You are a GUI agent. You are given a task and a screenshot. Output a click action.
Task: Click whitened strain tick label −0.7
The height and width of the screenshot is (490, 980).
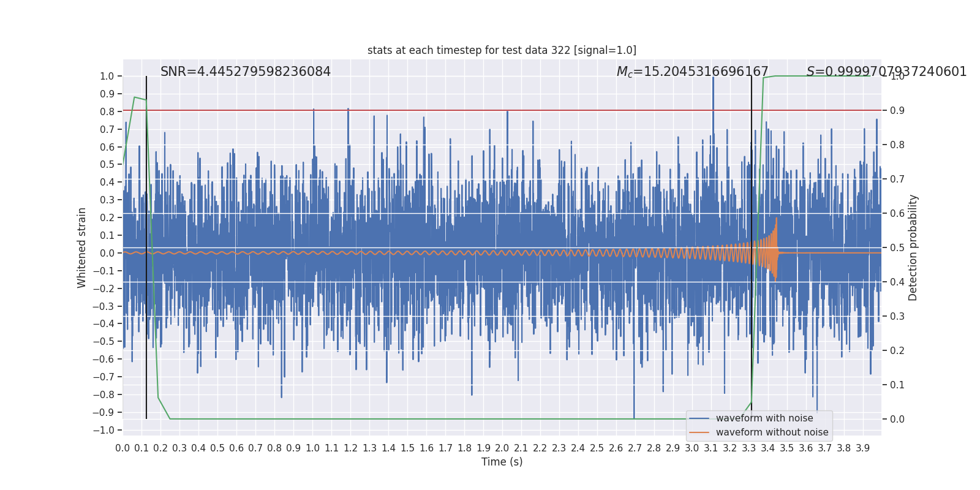(104, 377)
